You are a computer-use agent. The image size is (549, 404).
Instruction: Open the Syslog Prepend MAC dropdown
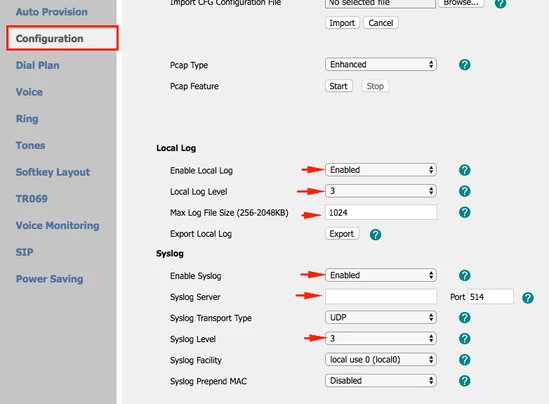381,381
